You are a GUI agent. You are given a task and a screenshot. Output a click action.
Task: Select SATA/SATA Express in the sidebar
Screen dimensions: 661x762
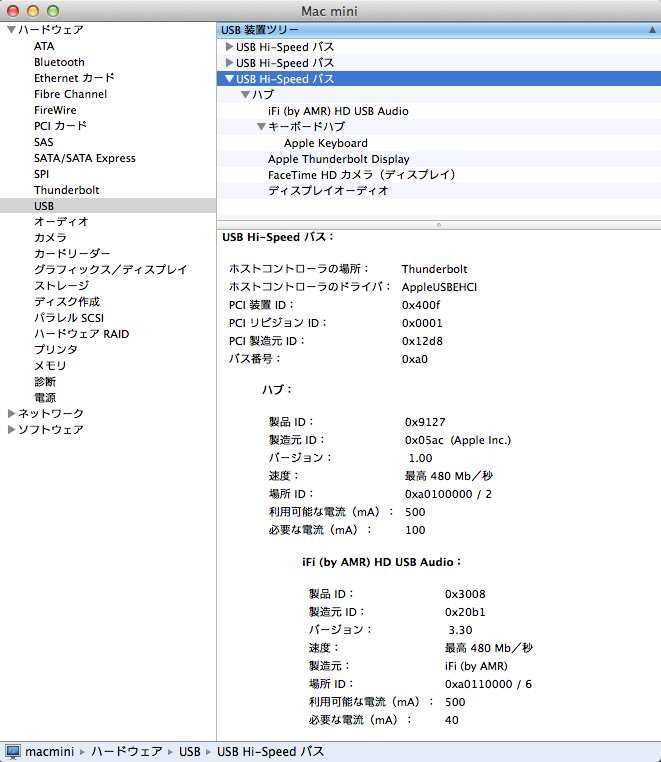pyautogui.click(x=85, y=158)
